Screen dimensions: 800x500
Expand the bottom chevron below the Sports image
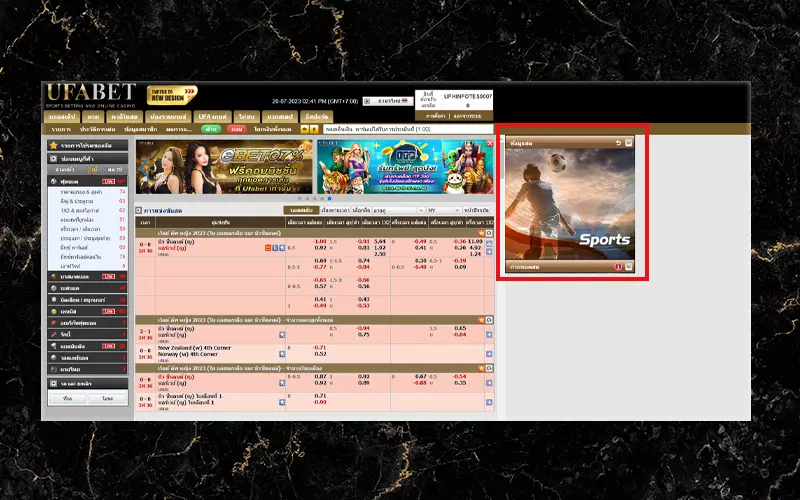(x=629, y=267)
